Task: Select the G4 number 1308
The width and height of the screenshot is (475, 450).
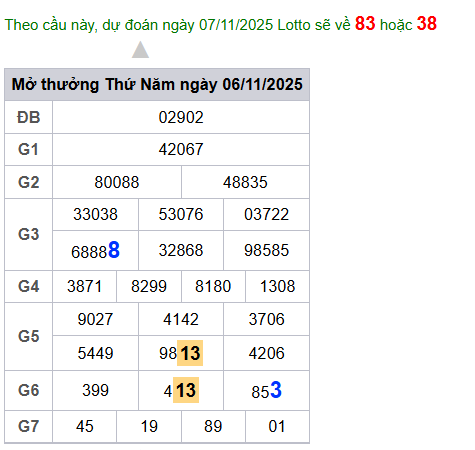Action: 277,286
